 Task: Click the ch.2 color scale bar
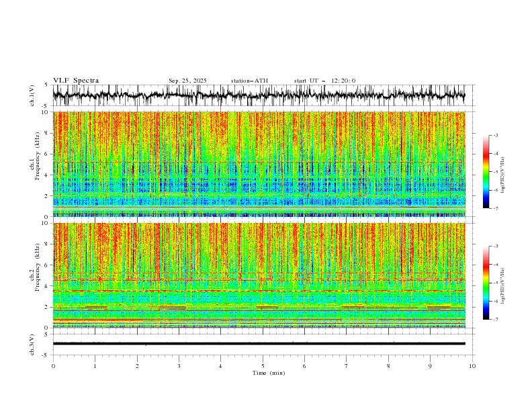[486, 283]
